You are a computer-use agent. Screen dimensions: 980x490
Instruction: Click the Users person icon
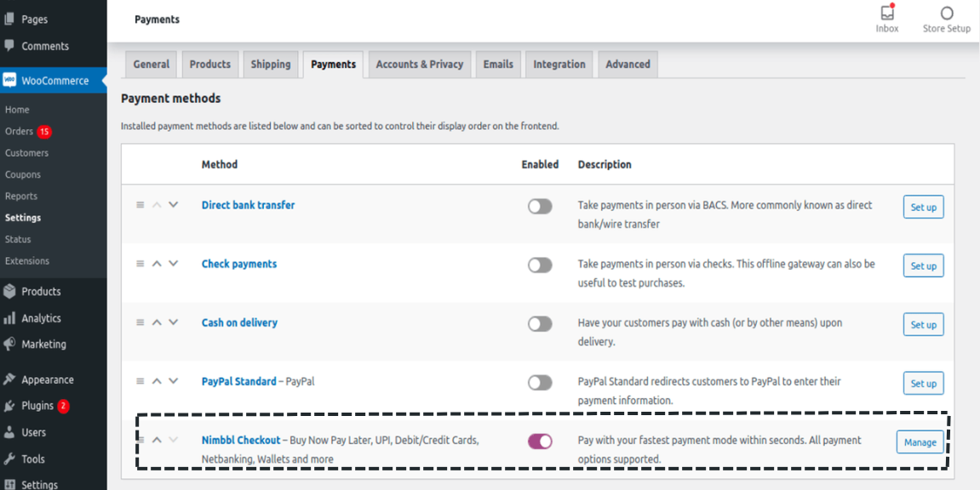click(9, 432)
